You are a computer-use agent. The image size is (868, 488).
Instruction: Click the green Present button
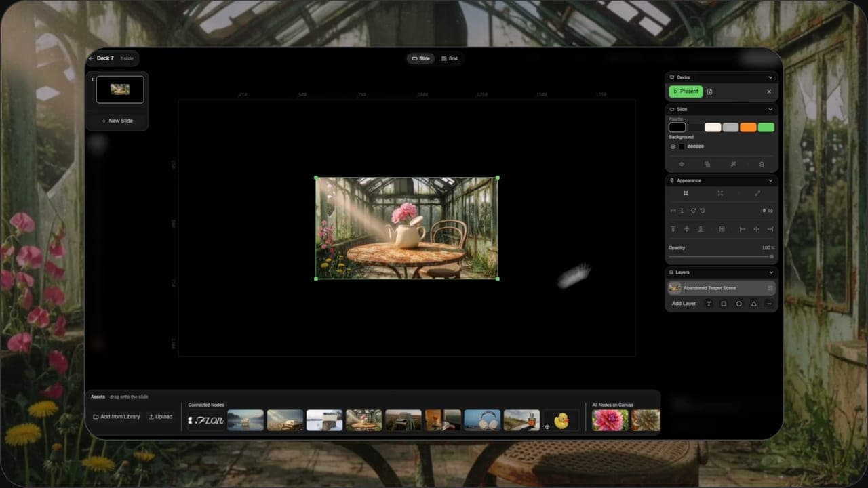pyautogui.click(x=686, y=91)
